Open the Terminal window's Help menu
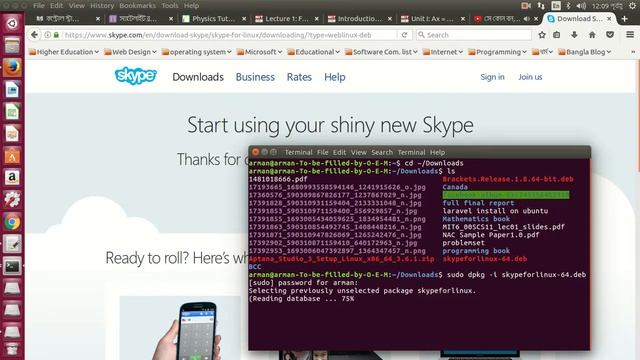 tap(437, 152)
